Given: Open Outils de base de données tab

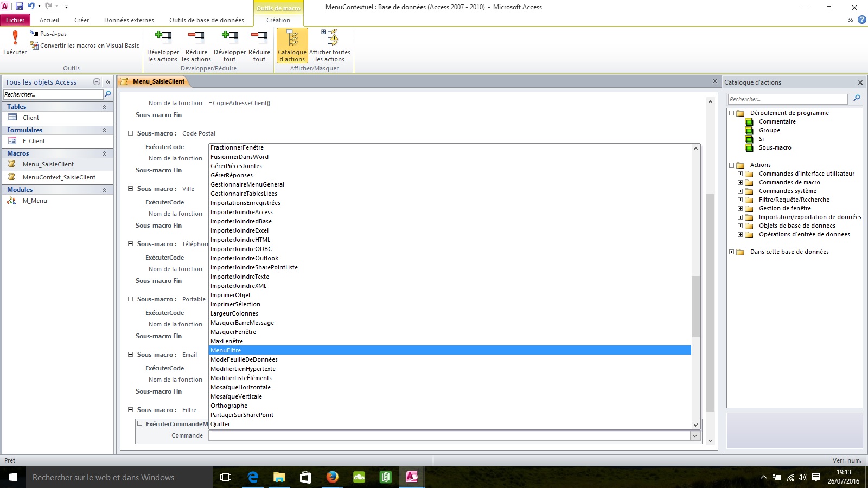Looking at the screenshot, I should (207, 20).
